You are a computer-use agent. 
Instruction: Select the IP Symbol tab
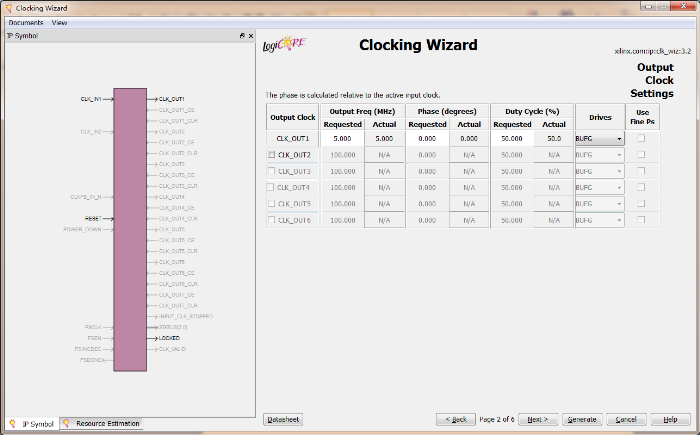pos(32,423)
